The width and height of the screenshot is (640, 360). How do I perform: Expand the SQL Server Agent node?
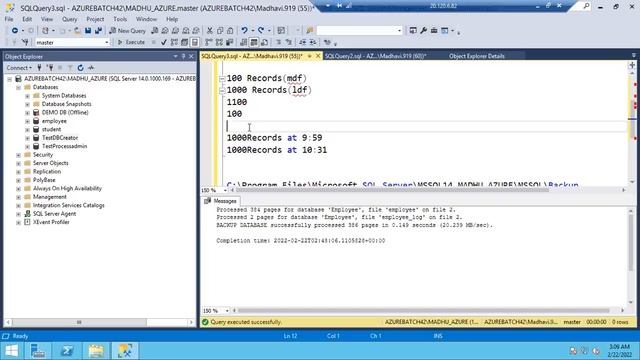pos(18,214)
